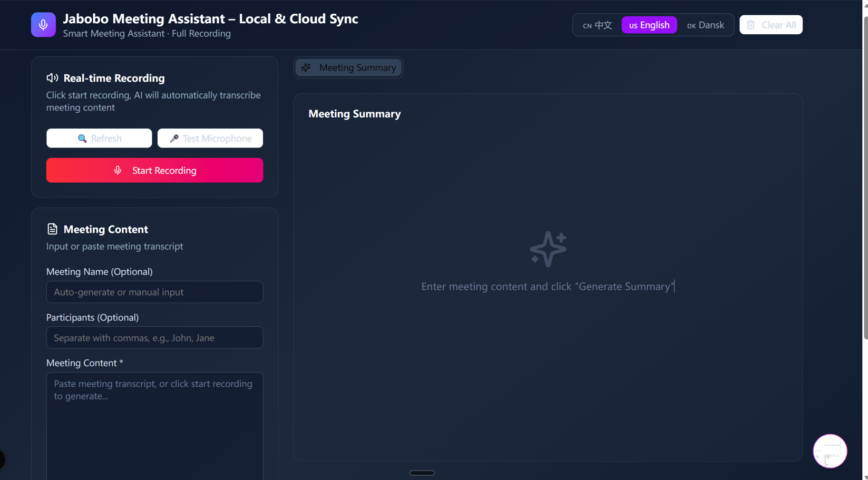Switch language to Dansk
Viewport: 868px width, 480px height.
pyautogui.click(x=706, y=25)
